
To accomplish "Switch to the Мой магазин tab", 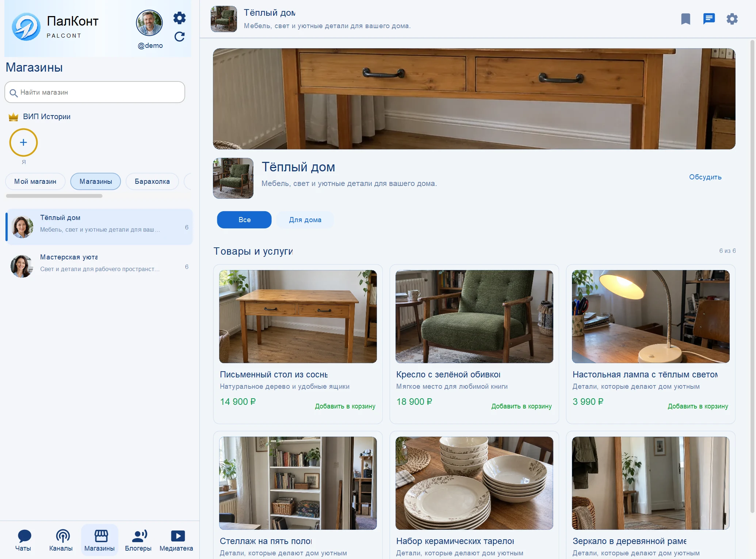I will pyautogui.click(x=35, y=182).
